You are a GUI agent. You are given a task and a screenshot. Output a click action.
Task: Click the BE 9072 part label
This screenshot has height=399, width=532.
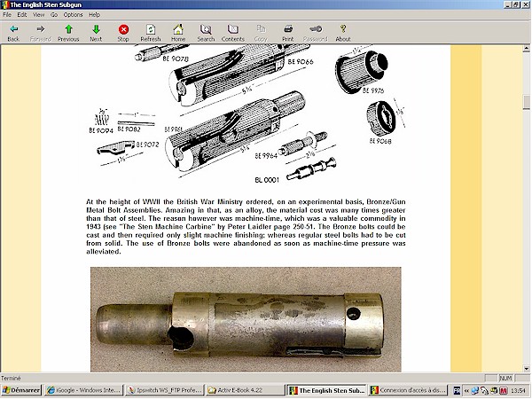(x=147, y=145)
